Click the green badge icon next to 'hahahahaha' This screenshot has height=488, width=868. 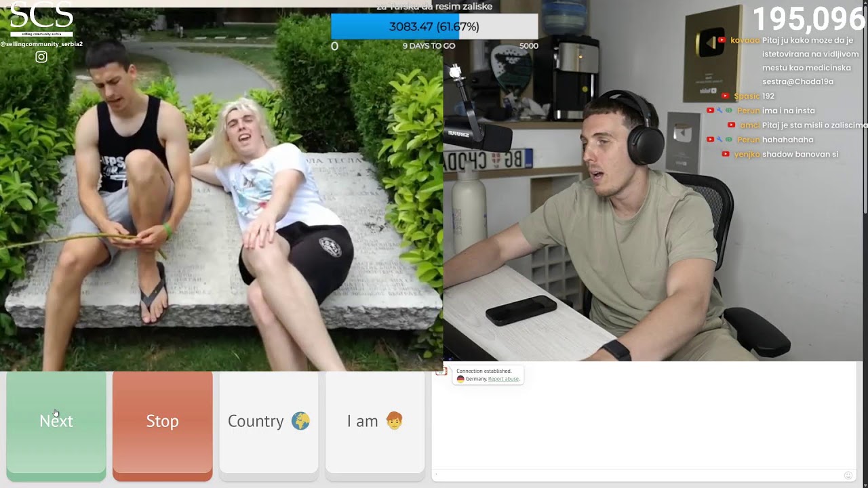[x=729, y=140]
